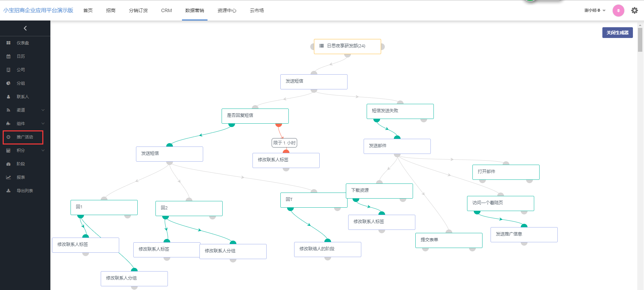
Task: Click the pie chart group icon
Action: 8,83
